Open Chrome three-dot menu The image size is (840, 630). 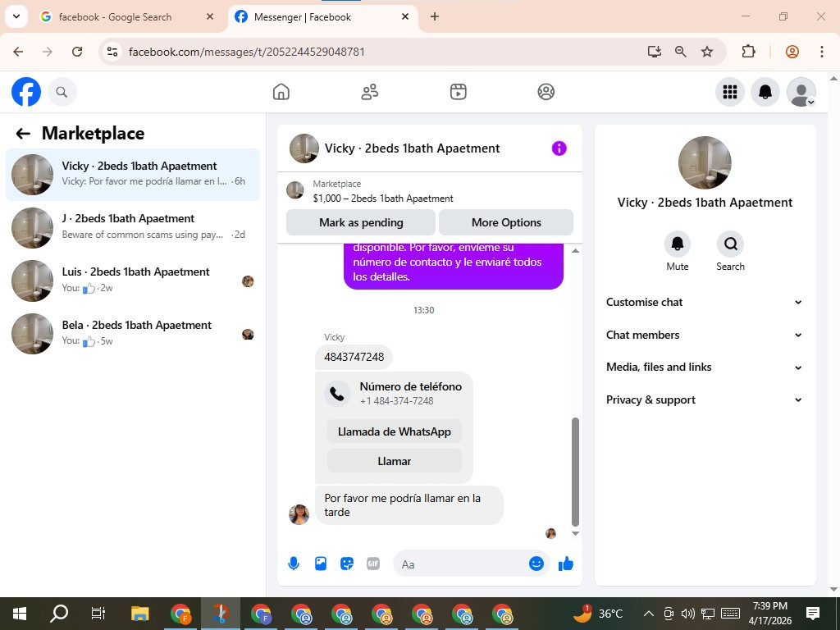tap(822, 52)
